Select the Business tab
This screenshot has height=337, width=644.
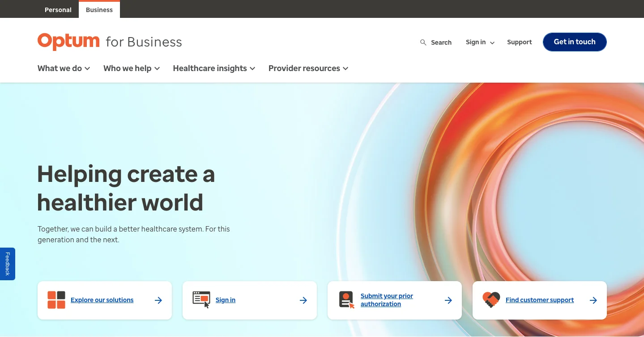(x=99, y=9)
